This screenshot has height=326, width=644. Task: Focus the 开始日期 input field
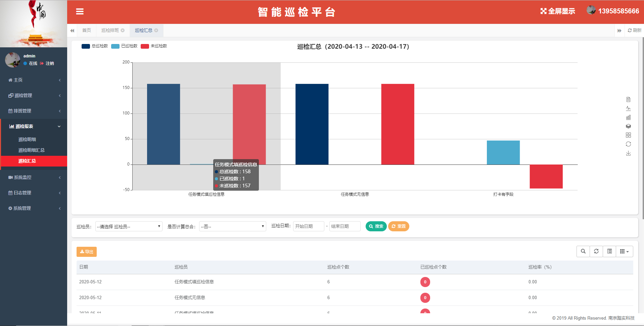(x=309, y=226)
